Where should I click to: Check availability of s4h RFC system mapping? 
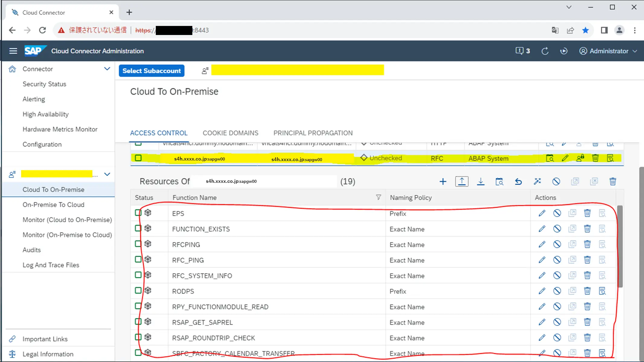point(550,158)
